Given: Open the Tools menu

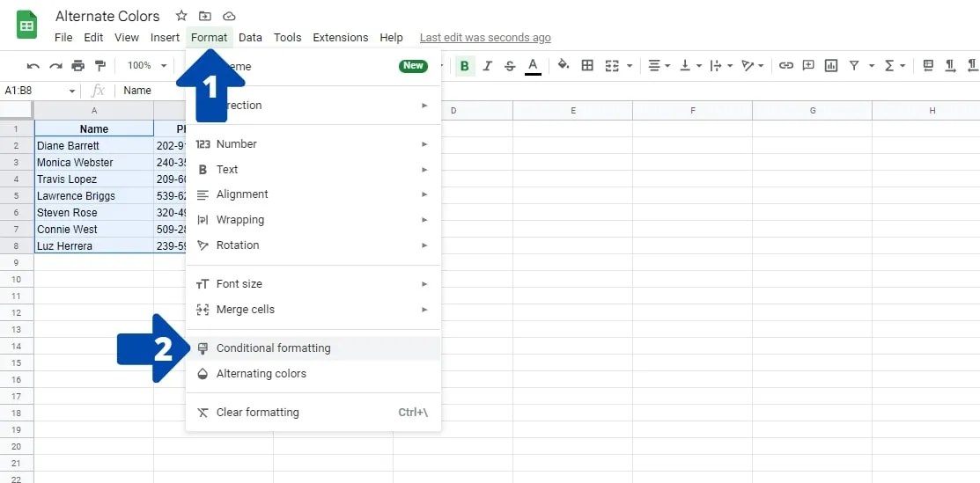Looking at the screenshot, I should pos(288,38).
